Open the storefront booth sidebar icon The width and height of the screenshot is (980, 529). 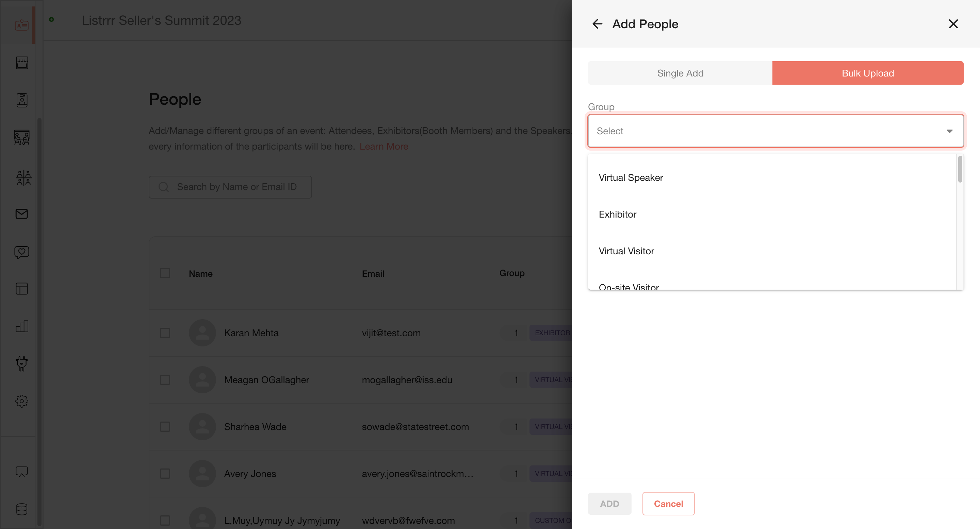(22, 63)
